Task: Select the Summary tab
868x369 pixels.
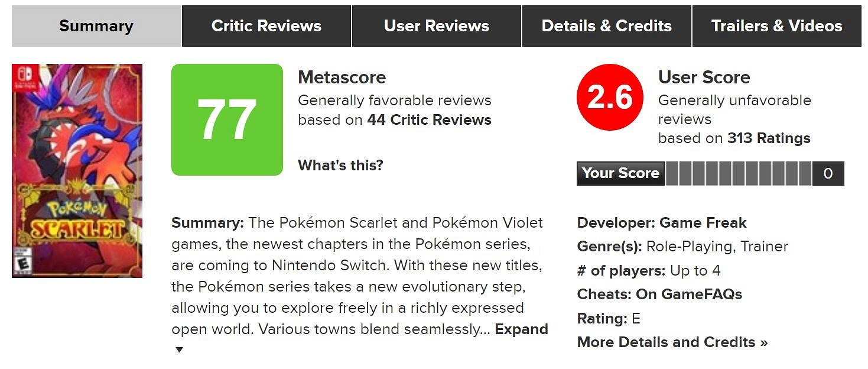Action: [x=96, y=26]
